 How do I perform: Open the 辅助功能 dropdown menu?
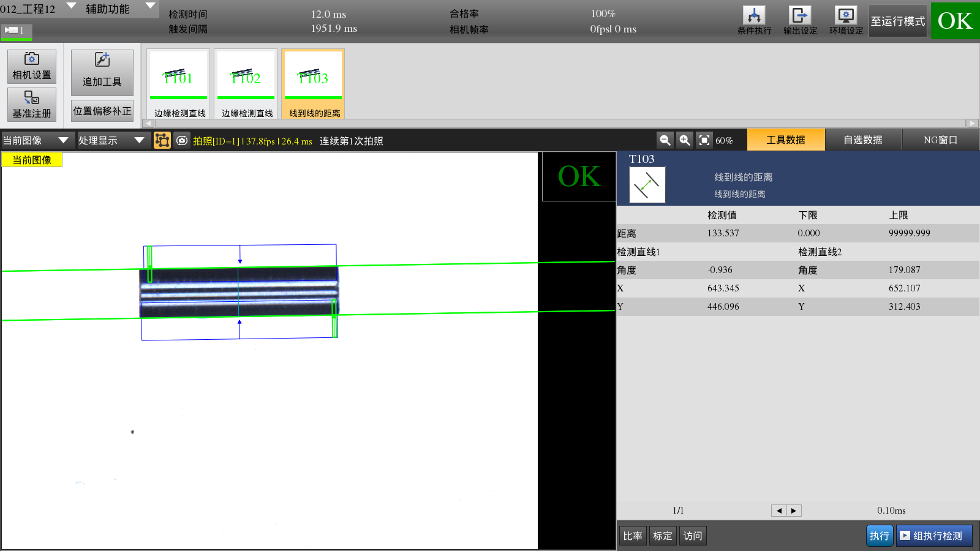[x=119, y=9]
